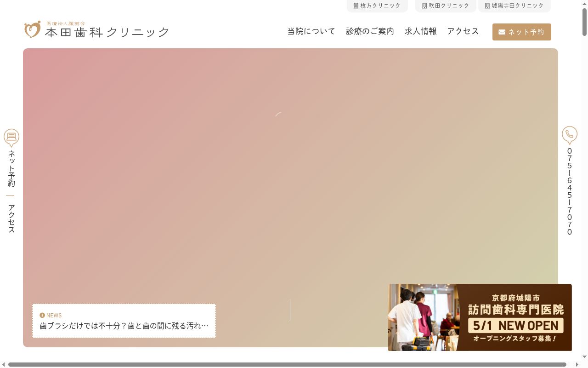Click the 本田歯科クリニック heart logo icon
This screenshot has height=368, width=588.
point(33,29)
